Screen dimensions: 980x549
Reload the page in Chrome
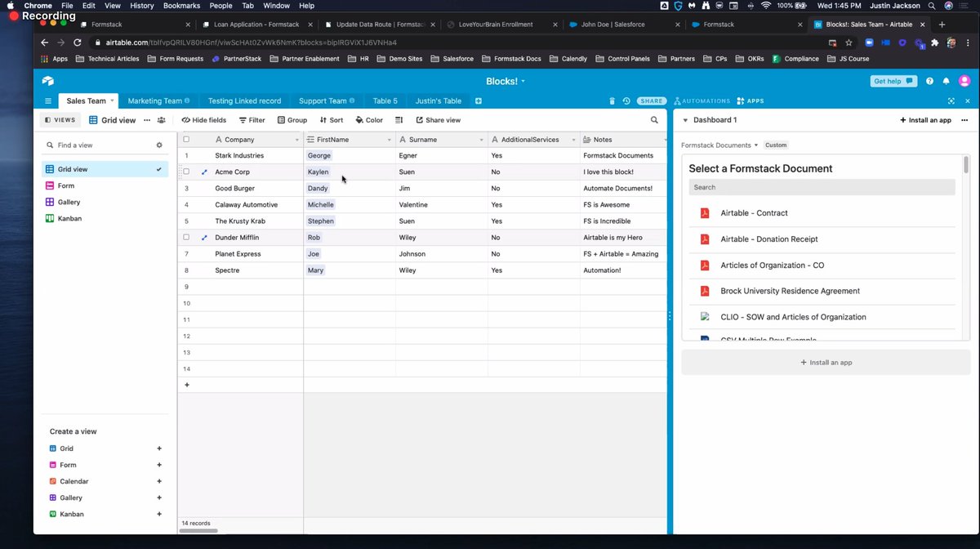click(x=78, y=42)
